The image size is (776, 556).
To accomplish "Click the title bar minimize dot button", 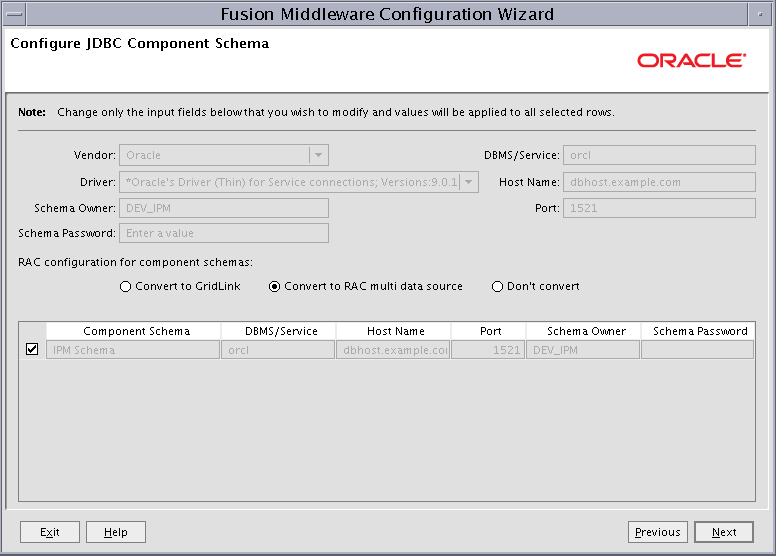I will pyautogui.click(x=760, y=14).
